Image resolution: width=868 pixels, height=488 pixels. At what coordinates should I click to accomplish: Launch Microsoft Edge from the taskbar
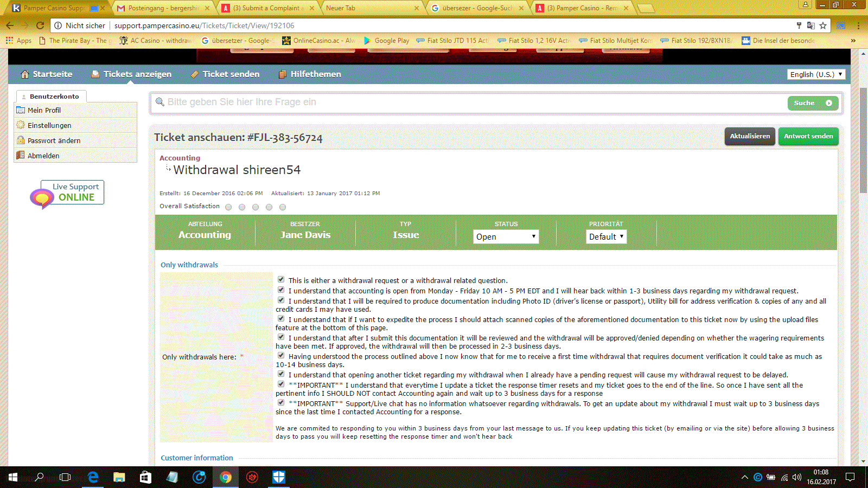point(93,477)
